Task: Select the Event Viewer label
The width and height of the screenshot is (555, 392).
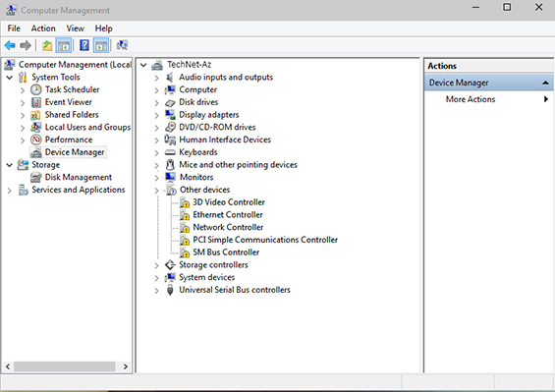Action: [69, 102]
